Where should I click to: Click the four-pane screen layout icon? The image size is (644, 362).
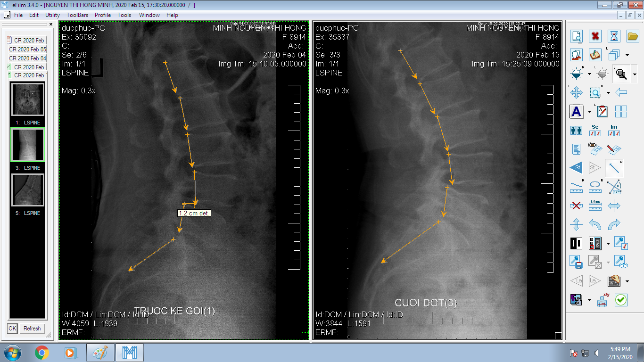pyautogui.click(x=621, y=112)
